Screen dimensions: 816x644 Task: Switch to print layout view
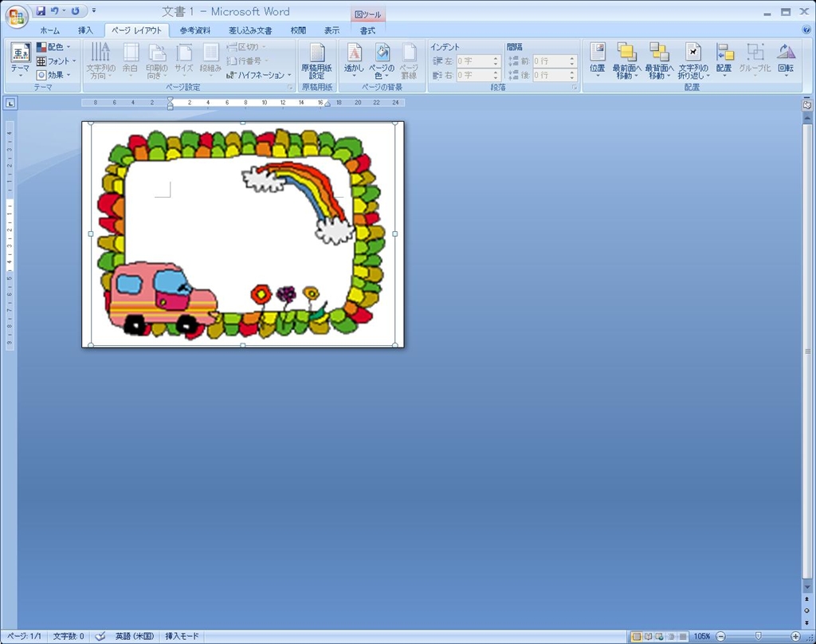coord(636,636)
